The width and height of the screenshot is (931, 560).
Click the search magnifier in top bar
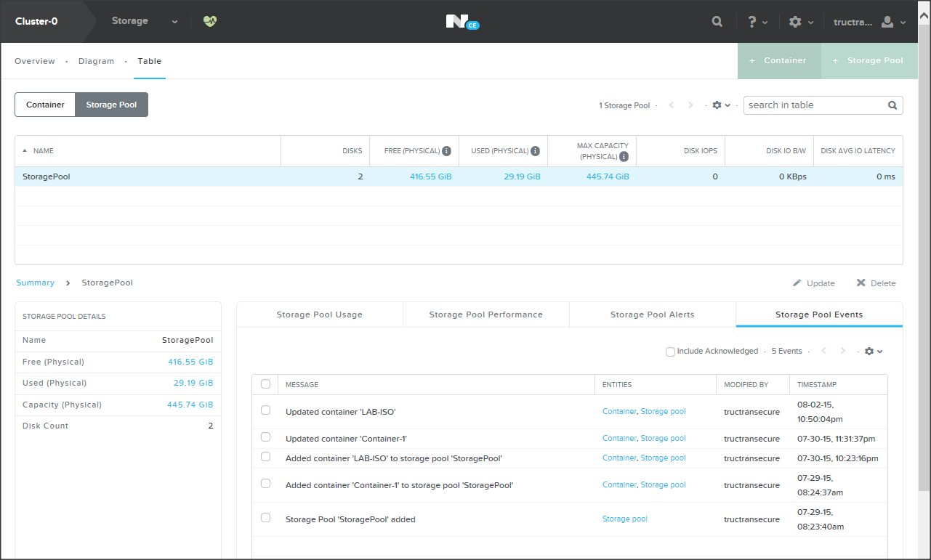tap(717, 22)
